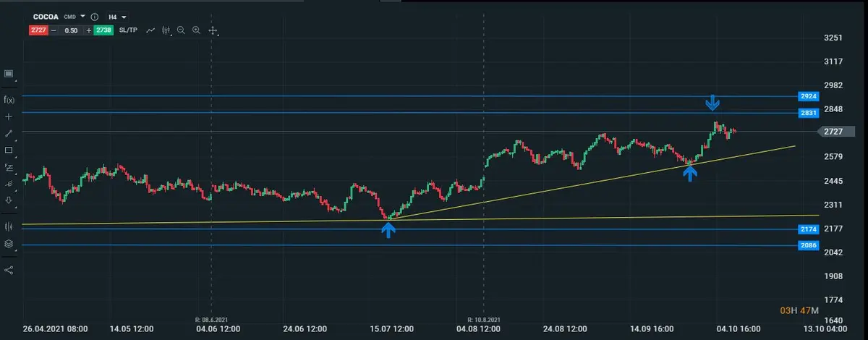This screenshot has width=868, height=340.
Task: Select the rectangle shape tool
Action: pyautogui.click(x=9, y=150)
